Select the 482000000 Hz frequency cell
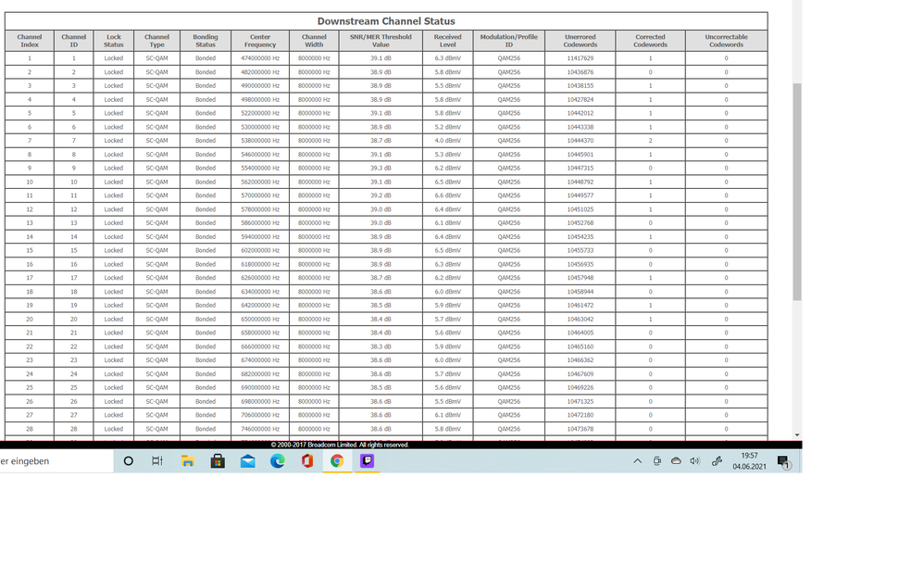 [260, 72]
